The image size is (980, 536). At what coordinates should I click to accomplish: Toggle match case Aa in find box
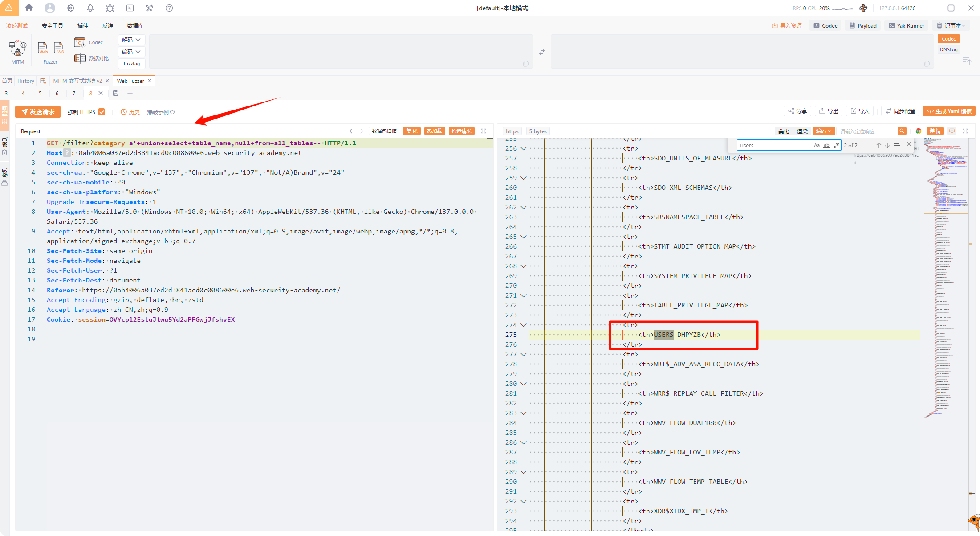[817, 145]
